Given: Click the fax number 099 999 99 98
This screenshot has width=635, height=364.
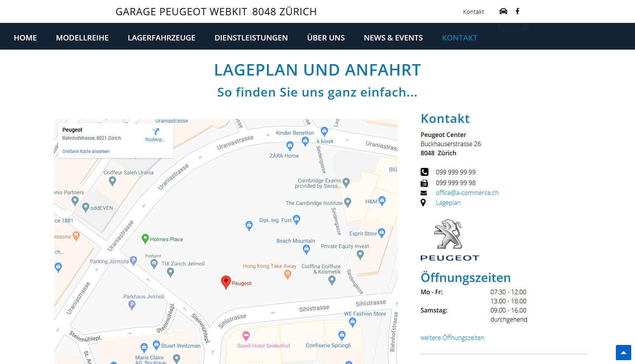Looking at the screenshot, I should (456, 183).
